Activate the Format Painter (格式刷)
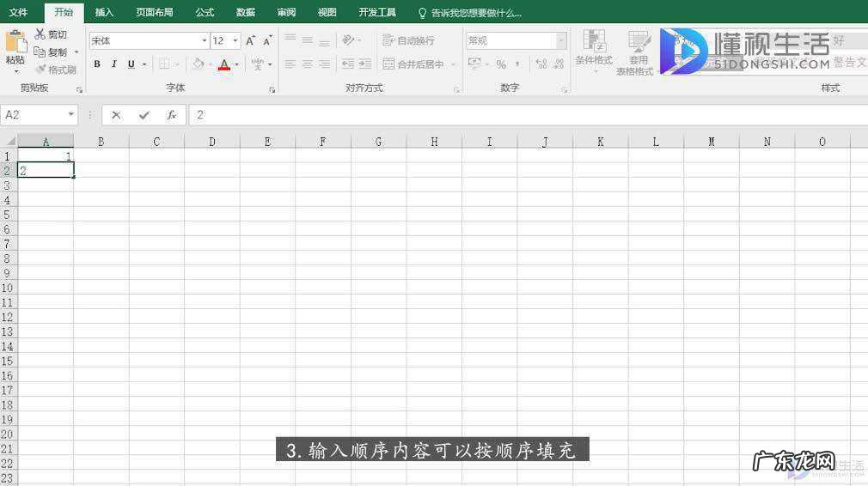Viewport: 868px width, 486px height. coord(55,70)
